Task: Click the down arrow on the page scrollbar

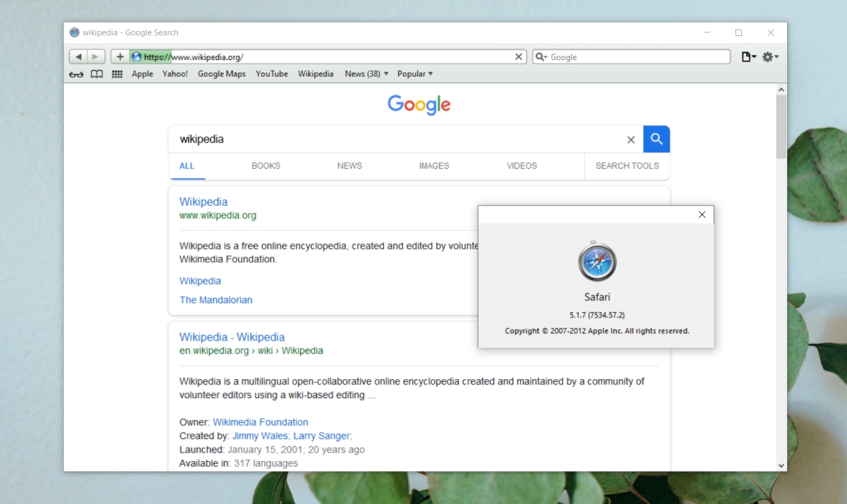Action: click(781, 465)
